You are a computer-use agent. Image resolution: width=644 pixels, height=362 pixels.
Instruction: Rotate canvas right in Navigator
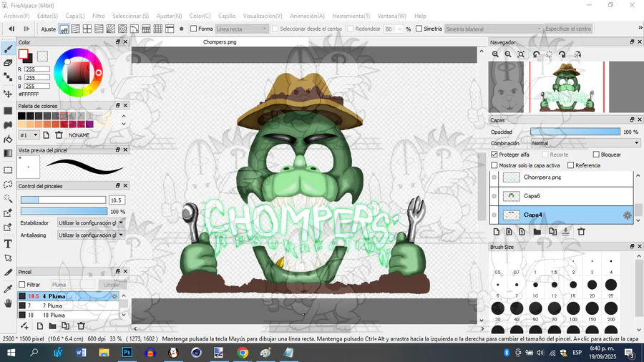[562, 54]
